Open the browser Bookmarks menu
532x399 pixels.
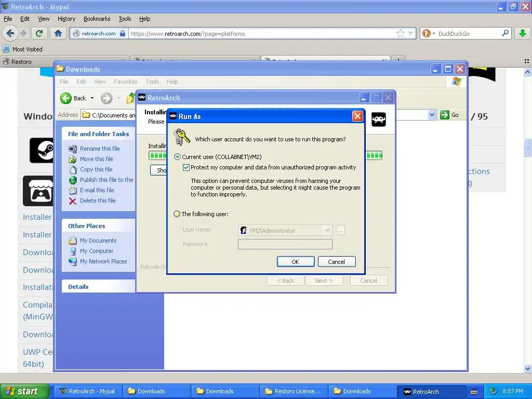97,19
